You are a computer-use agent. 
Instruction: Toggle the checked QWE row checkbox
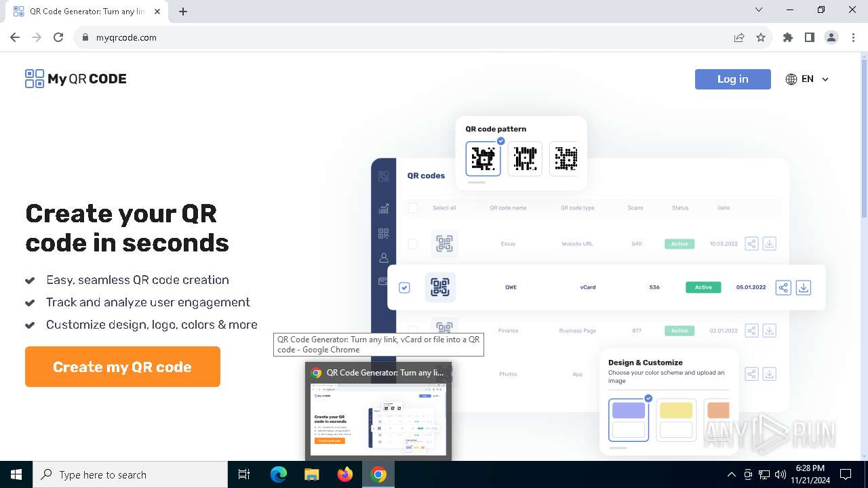[x=404, y=287]
